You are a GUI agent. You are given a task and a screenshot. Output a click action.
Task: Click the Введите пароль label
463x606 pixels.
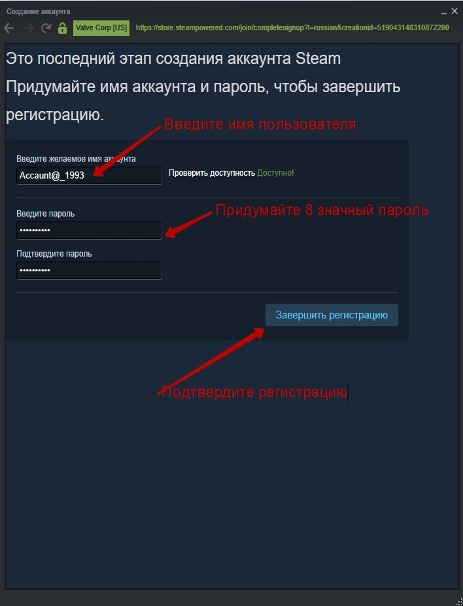click(x=46, y=214)
